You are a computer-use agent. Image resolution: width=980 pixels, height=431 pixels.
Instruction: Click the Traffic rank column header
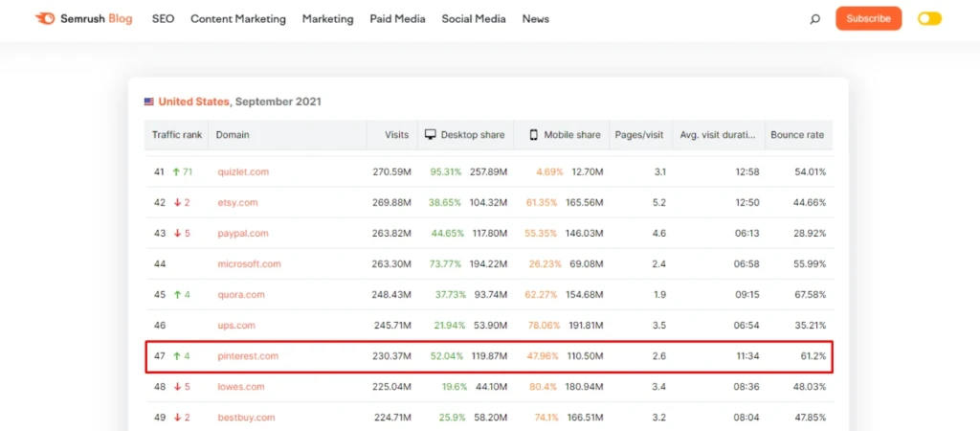coord(177,134)
